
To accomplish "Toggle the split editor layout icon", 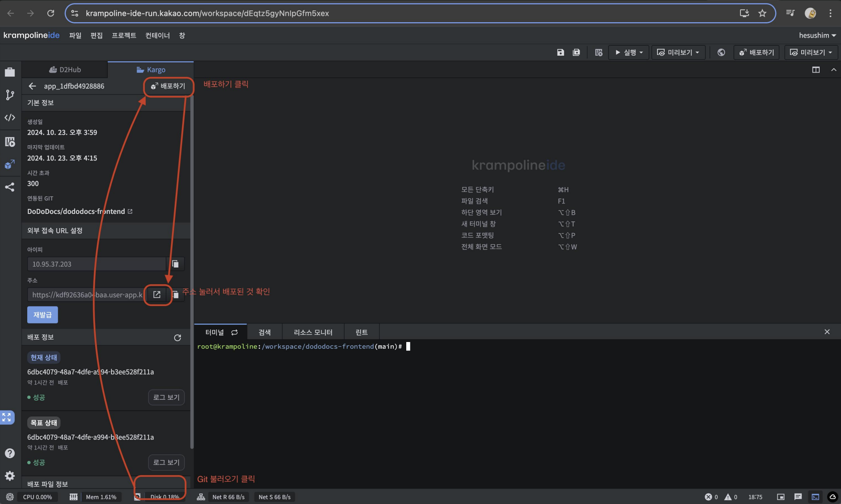I will coord(816,69).
